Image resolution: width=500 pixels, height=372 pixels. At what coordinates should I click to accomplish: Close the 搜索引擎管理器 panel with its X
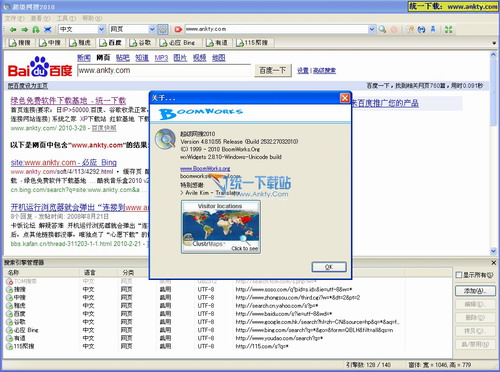coord(494,263)
